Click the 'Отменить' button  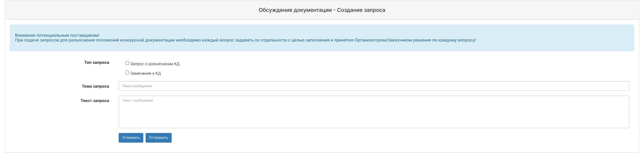[131, 138]
